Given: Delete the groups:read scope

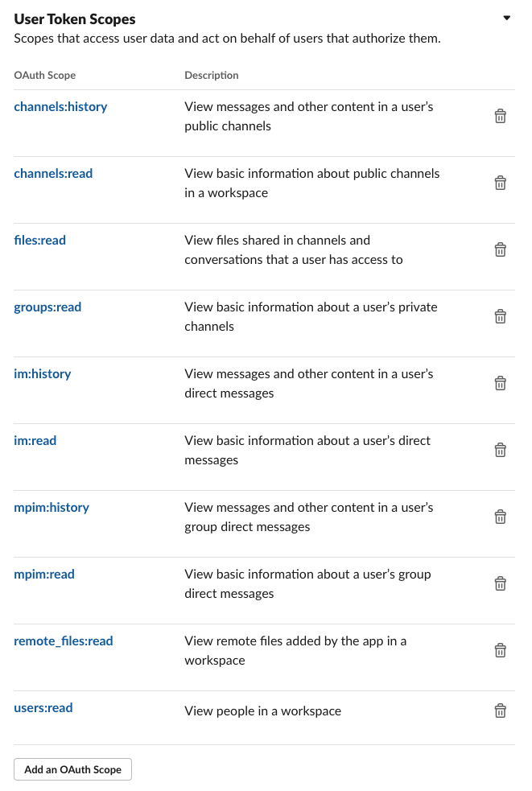Looking at the screenshot, I should click(x=500, y=315).
